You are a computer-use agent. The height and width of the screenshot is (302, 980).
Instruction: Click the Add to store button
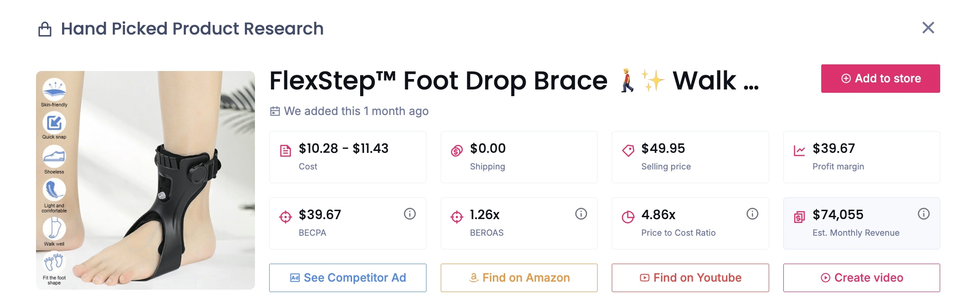click(x=880, y=79)
